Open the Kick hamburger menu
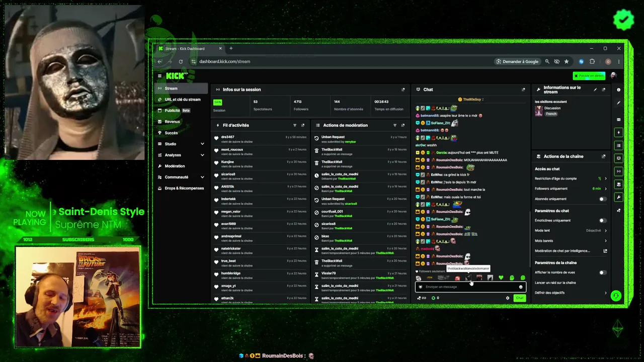 tap(159, 76)
